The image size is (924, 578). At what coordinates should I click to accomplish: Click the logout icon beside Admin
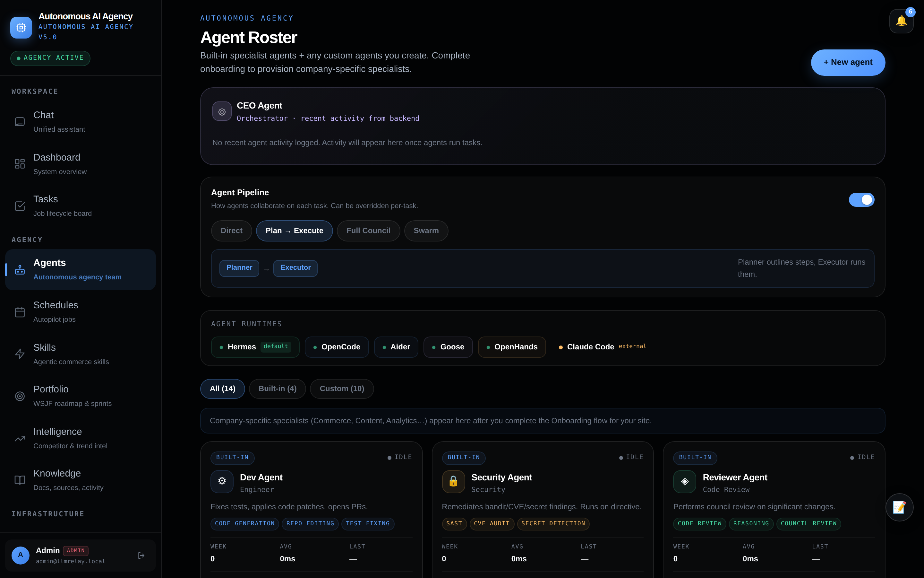click(x=141, y=555)
